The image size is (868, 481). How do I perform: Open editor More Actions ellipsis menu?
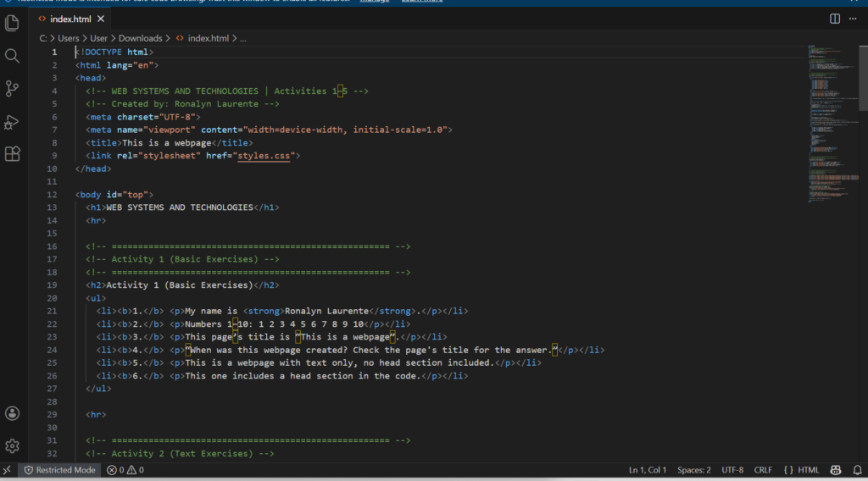pos(854,18)
